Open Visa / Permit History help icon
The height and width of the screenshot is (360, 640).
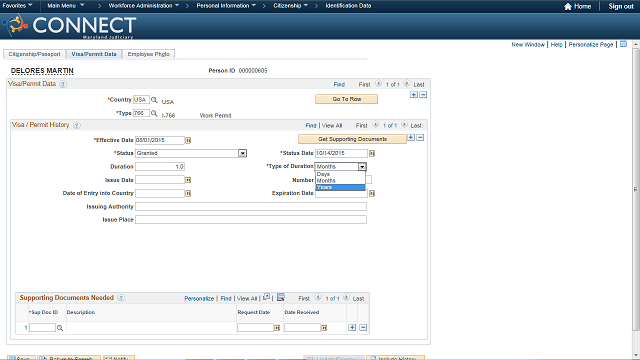(x=77, y=125)
